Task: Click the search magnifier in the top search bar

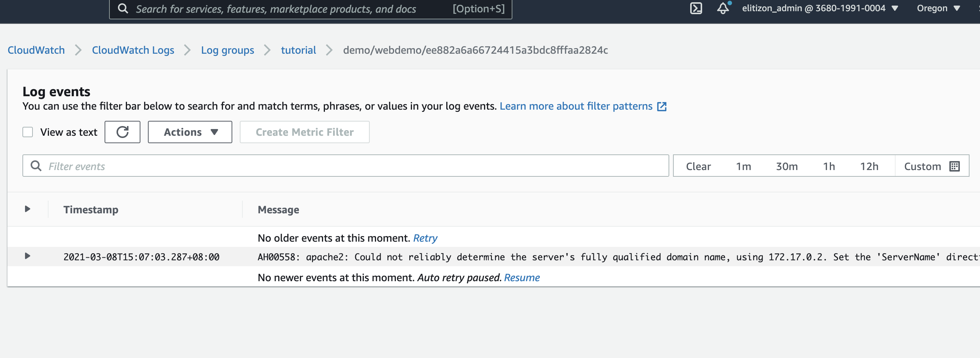Action: click(x=123, y=9)
